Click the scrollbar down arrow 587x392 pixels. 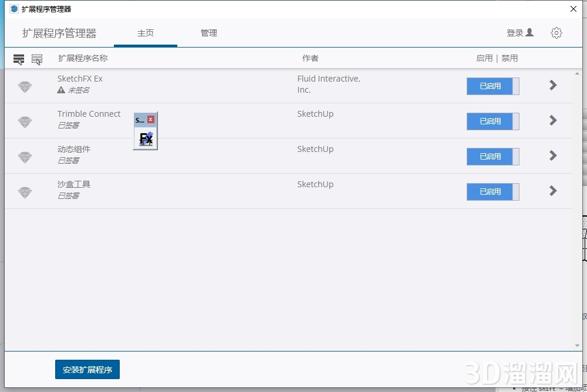[577, 346]
